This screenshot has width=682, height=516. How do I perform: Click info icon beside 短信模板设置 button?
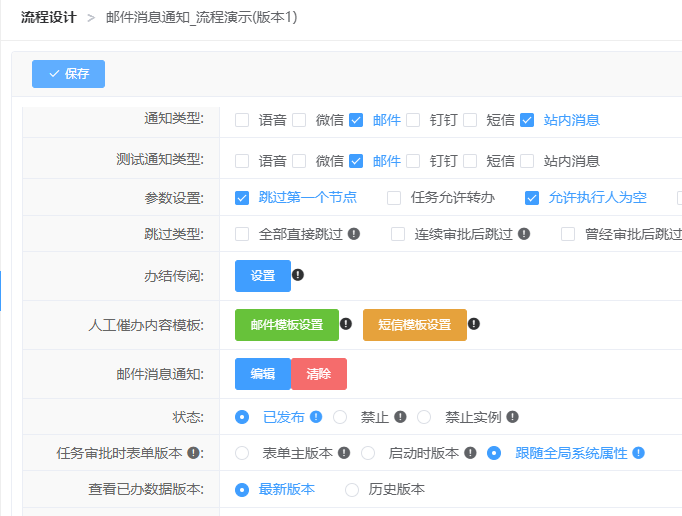(x=474, y=324)
